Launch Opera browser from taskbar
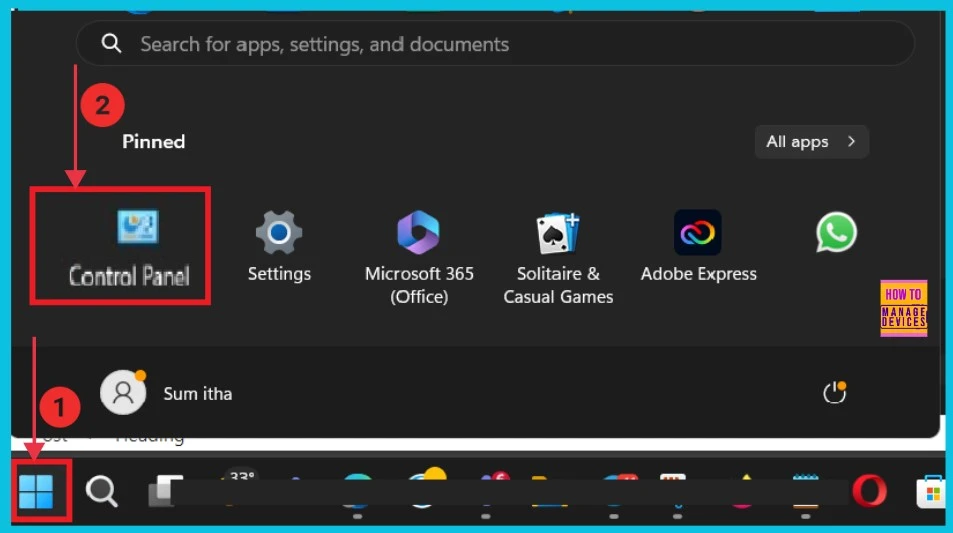The image size is (953, 533). click(x=869, y=491)
